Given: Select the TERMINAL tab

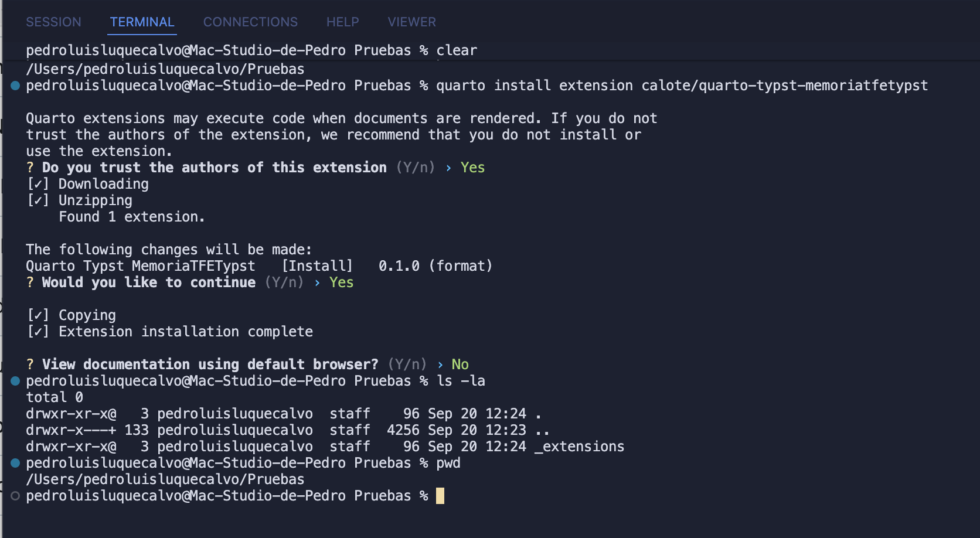Looking at the screenshot, I should (142, 22).
